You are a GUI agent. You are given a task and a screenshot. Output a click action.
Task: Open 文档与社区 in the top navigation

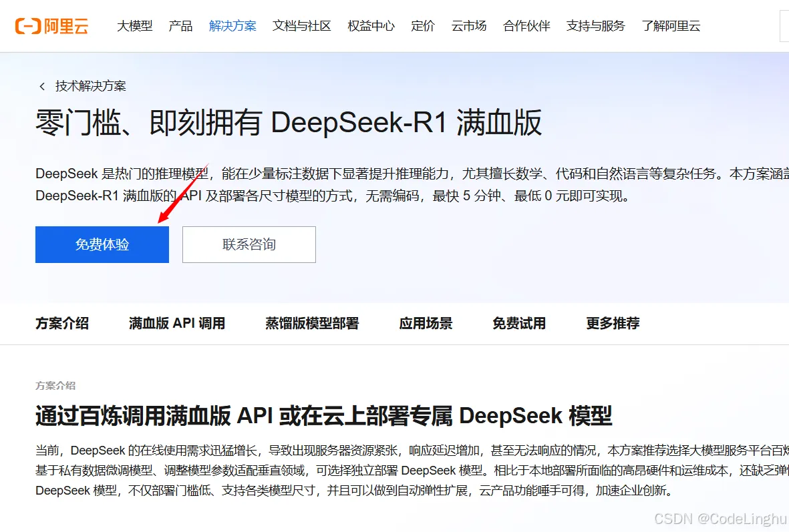tap(302, 25)
